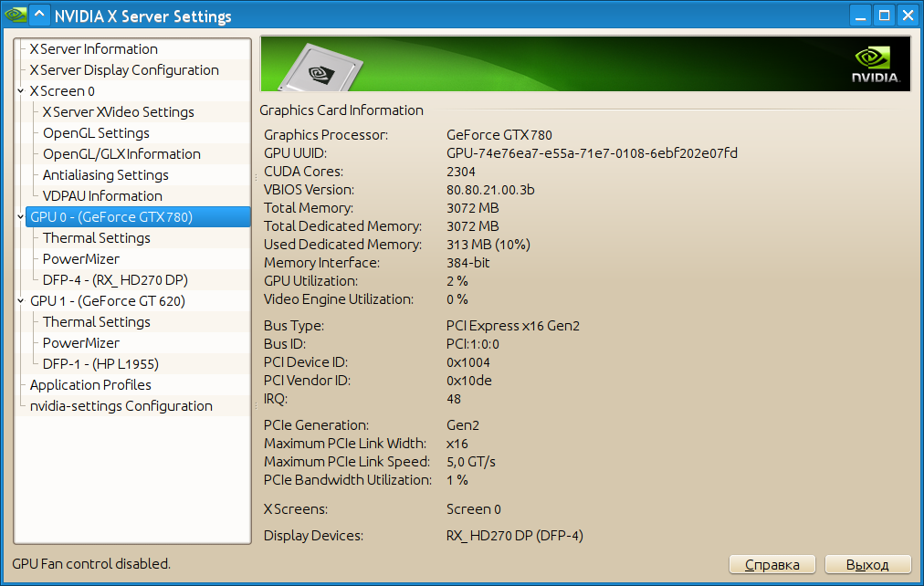Open nvidia-settings Configuration
This screenshot has height=586, width=924.
point(121,406)
